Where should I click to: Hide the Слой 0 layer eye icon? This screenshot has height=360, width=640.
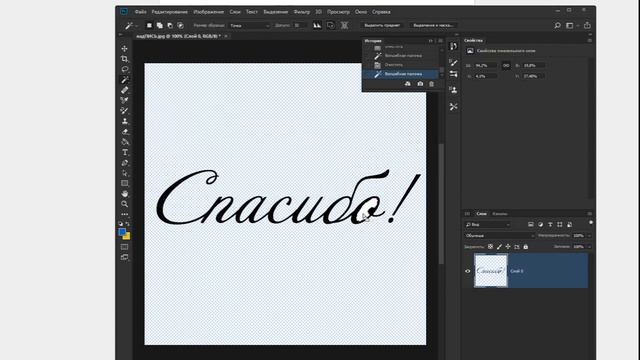pyautogui.click(x=468, y=271)
